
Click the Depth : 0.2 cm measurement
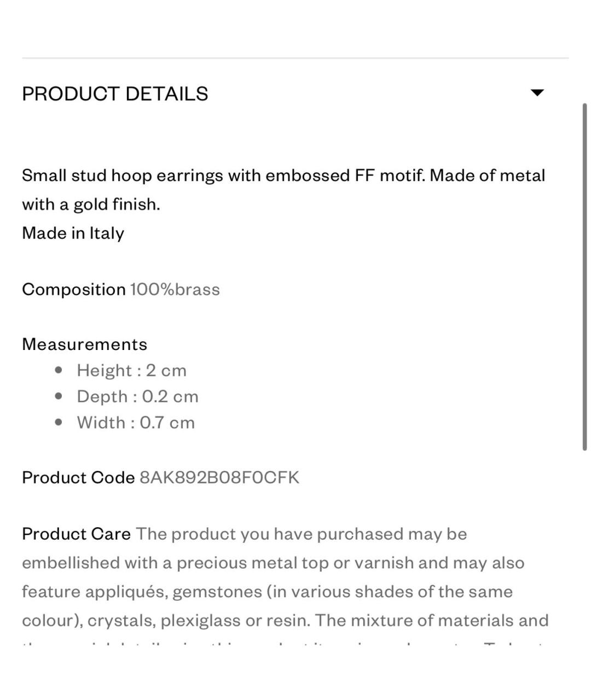[137, 396]
